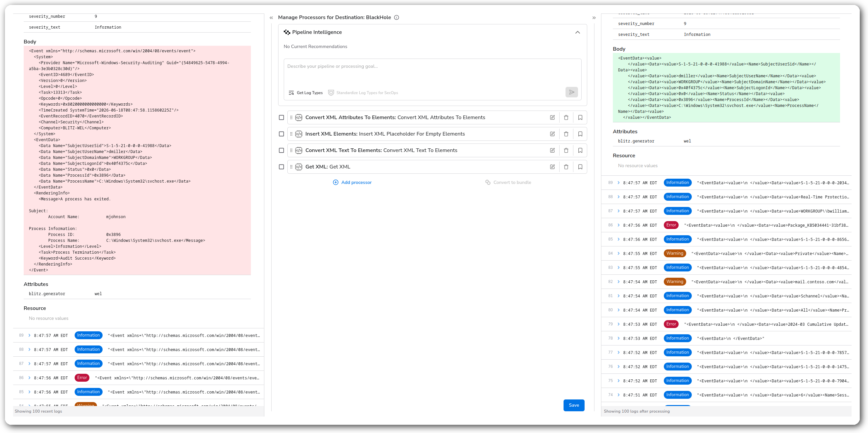This screenshot has width=868, height=433.
Task: Check the Insert XML Elements processor checkbox
Action: click(281, 134)
